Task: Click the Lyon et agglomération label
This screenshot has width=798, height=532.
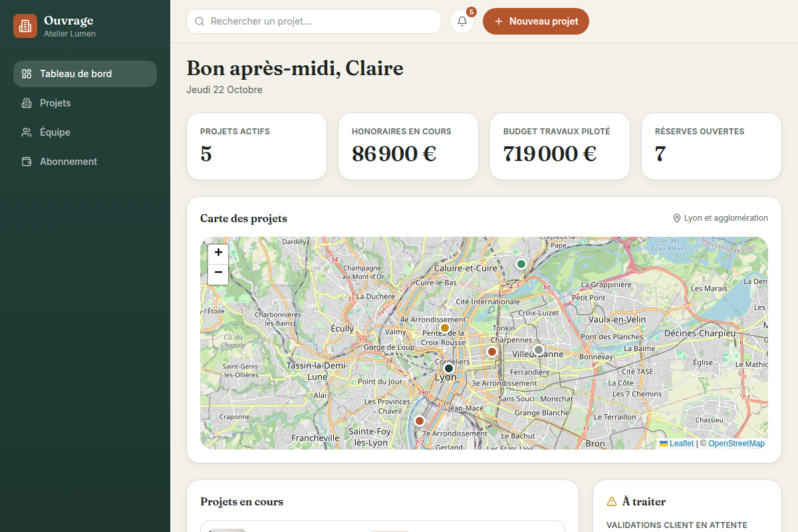Action: (726, 218)
